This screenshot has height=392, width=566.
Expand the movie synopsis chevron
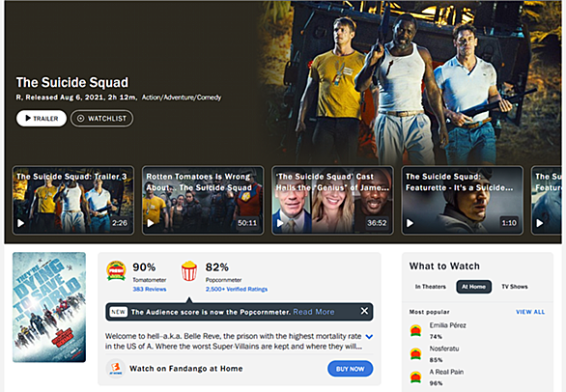click(369, 336)
